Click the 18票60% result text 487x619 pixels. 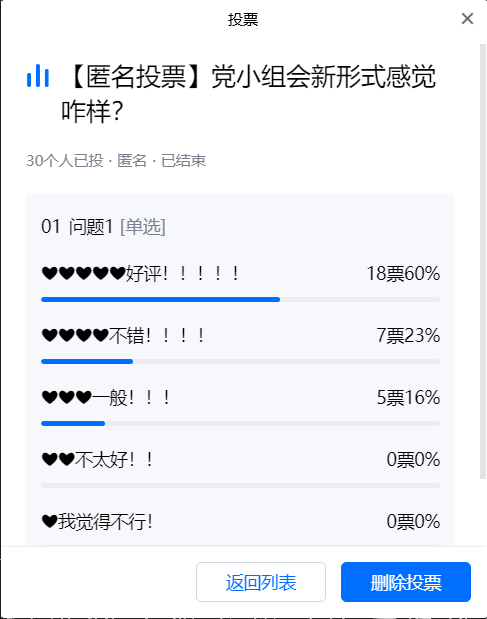pyautogui.click(x=403, y=274)
